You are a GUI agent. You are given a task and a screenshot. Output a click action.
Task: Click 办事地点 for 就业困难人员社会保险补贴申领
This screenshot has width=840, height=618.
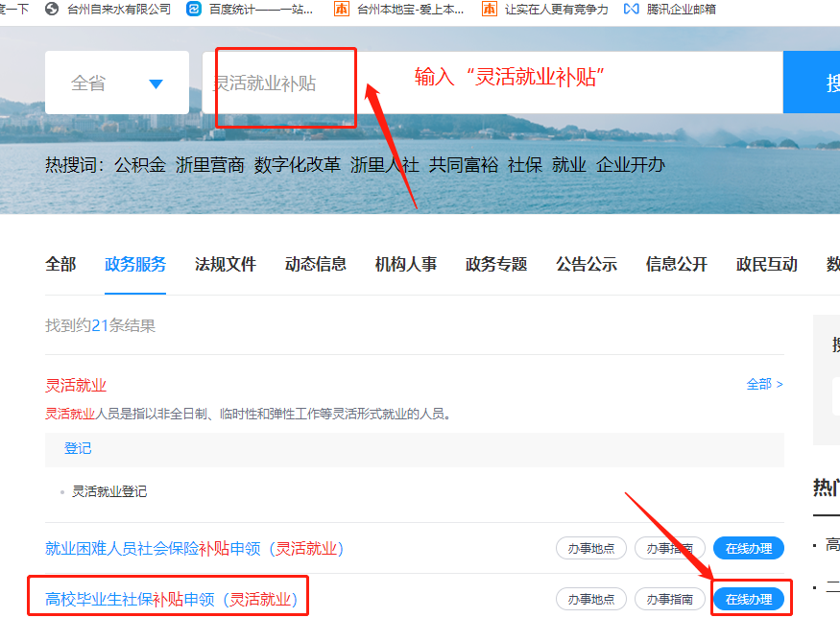590,549
